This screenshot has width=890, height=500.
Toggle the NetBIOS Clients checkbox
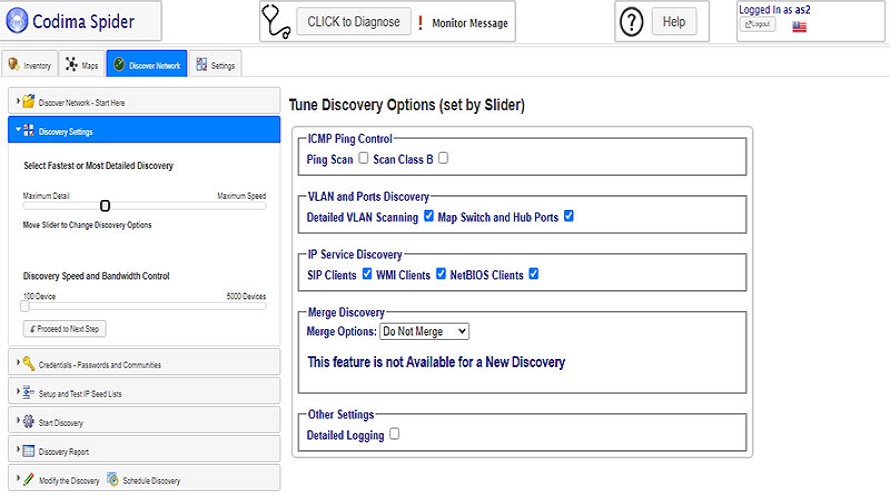click(x=534, y=274)
